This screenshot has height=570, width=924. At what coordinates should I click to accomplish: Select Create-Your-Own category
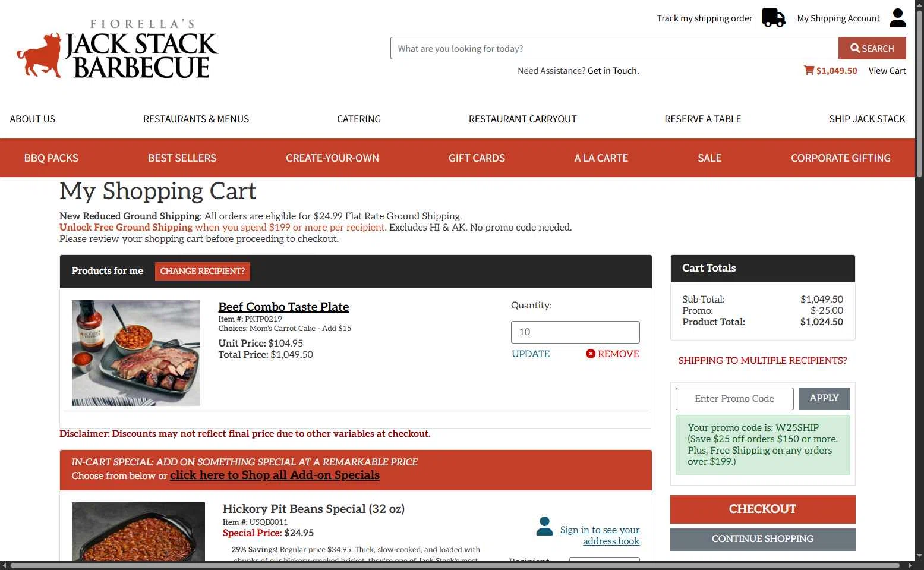click(332, 158)
